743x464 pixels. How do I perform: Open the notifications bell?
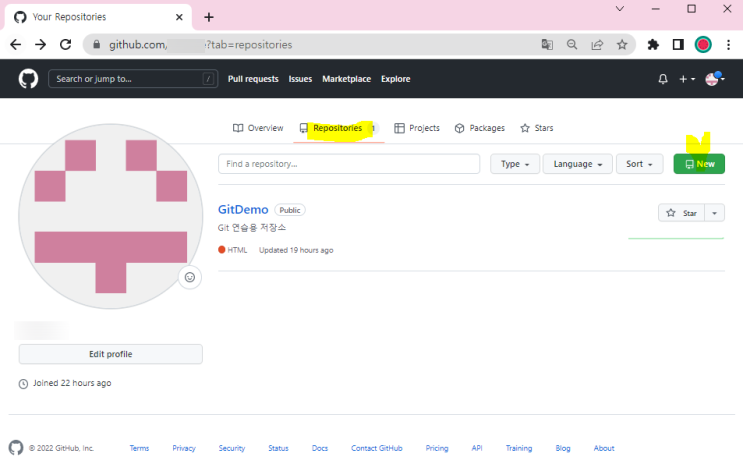click(x=663, y=79)
